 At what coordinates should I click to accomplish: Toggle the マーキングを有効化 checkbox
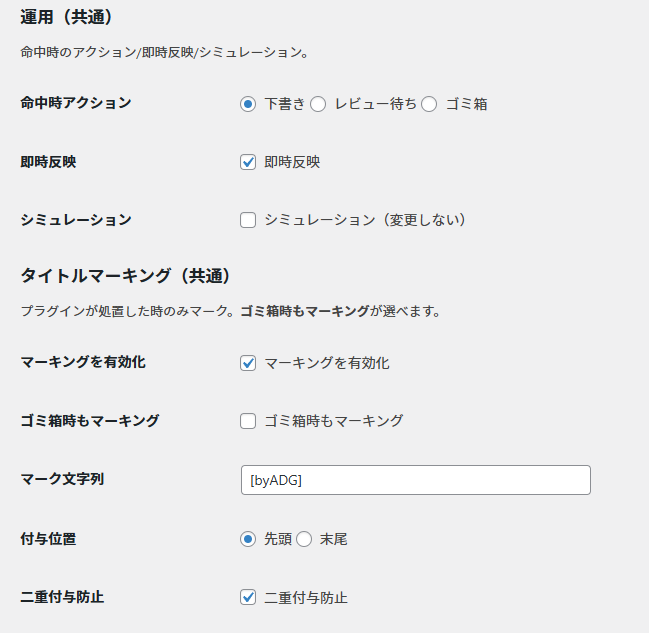click(248, 363)
